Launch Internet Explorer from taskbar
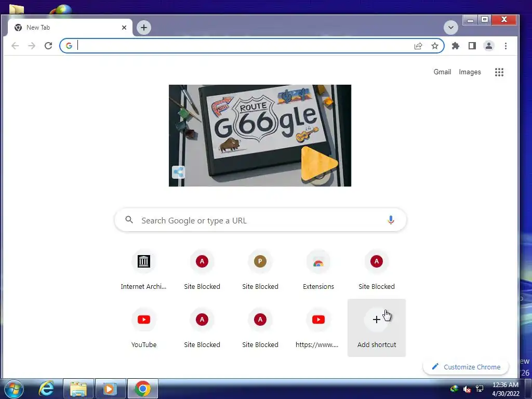532x399 pixels. 46,389
